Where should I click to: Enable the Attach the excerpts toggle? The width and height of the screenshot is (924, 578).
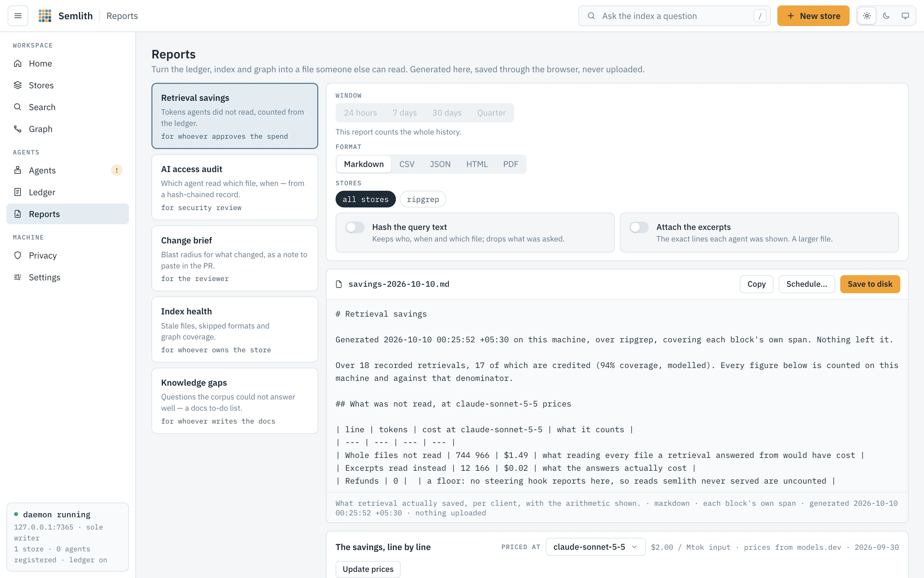639,227
